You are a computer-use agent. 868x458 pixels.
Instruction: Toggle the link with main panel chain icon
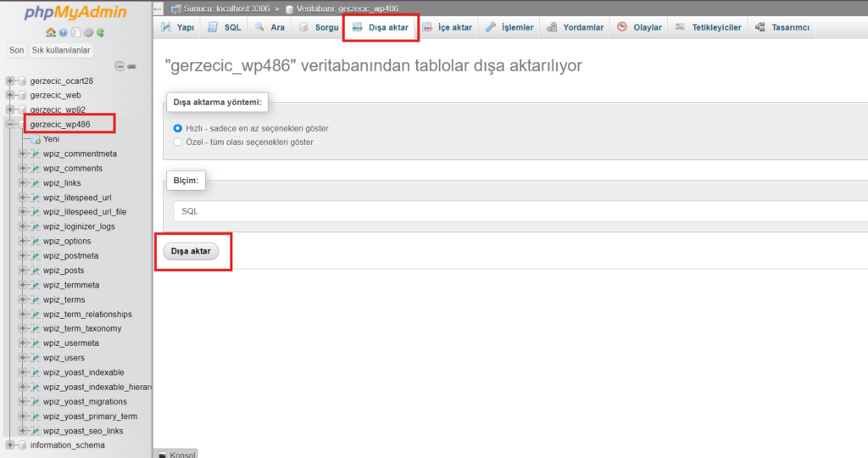[131, 66]
